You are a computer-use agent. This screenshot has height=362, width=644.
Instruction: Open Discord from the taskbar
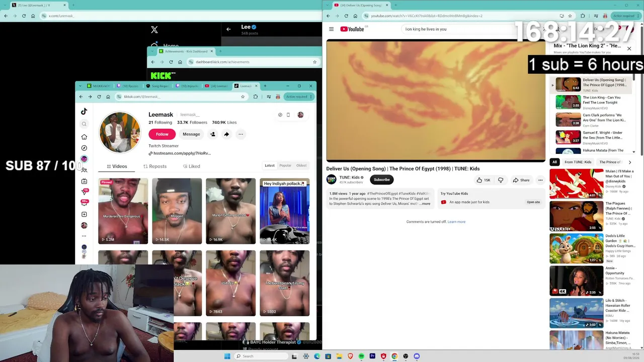click(417, 356)
